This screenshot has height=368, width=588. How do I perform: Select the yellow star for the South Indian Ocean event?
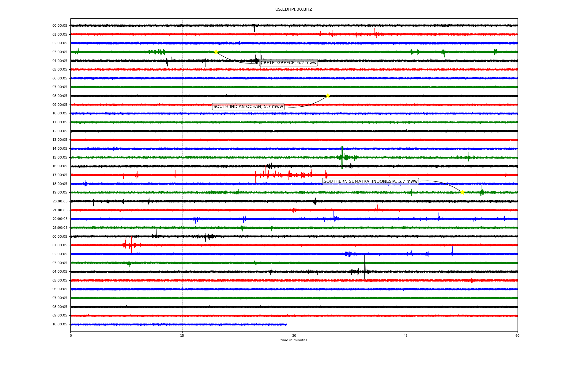click(x=328, y=96)
